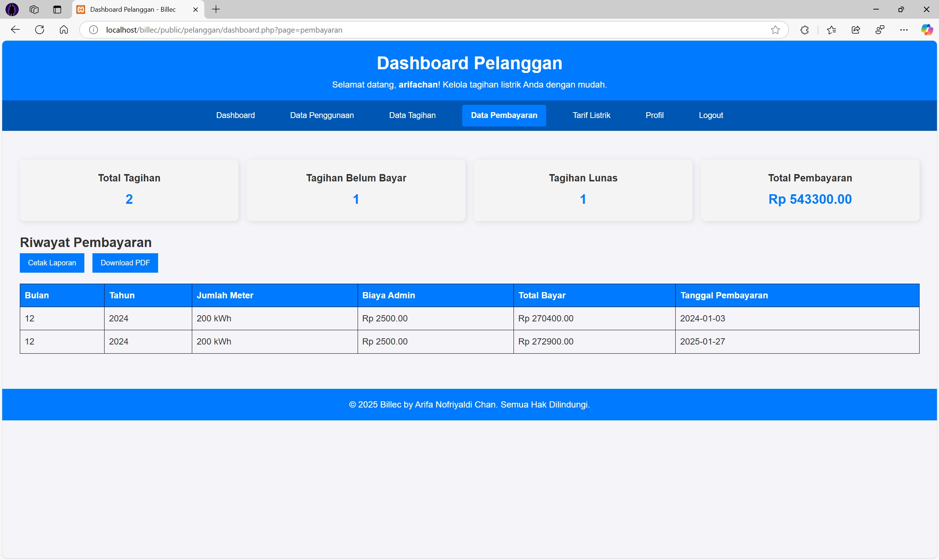Viewport: 939px width, 560px height.
Task: Click the Tagihan Lunas card
Action: [583, 190]
